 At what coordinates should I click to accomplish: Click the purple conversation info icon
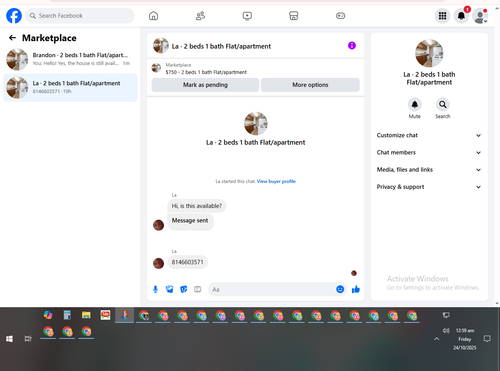[x=352, y=45]
